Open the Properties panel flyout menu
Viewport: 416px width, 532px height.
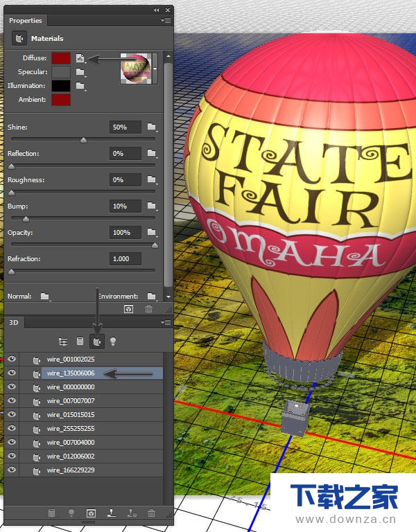click(166, 21)
